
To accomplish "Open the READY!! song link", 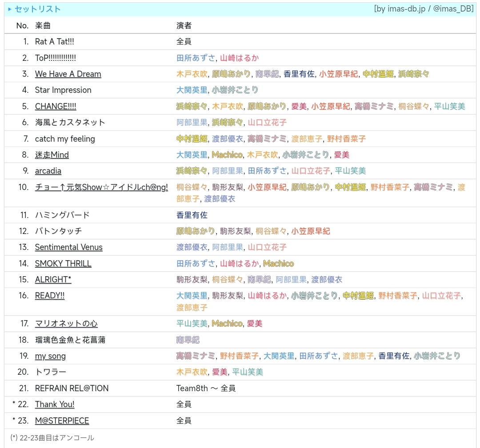I will coord(50,296).
